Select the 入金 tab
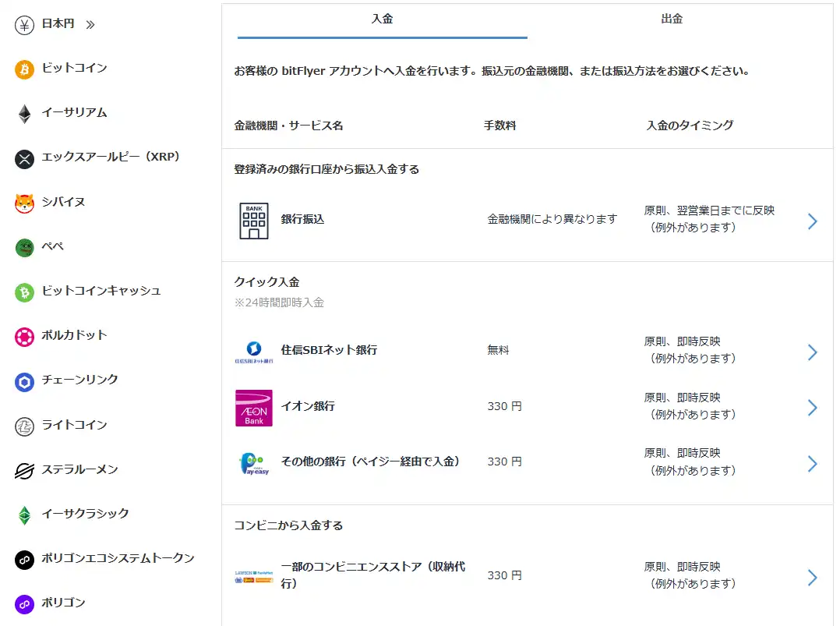 pyautogui.click(x=381, y=19)
